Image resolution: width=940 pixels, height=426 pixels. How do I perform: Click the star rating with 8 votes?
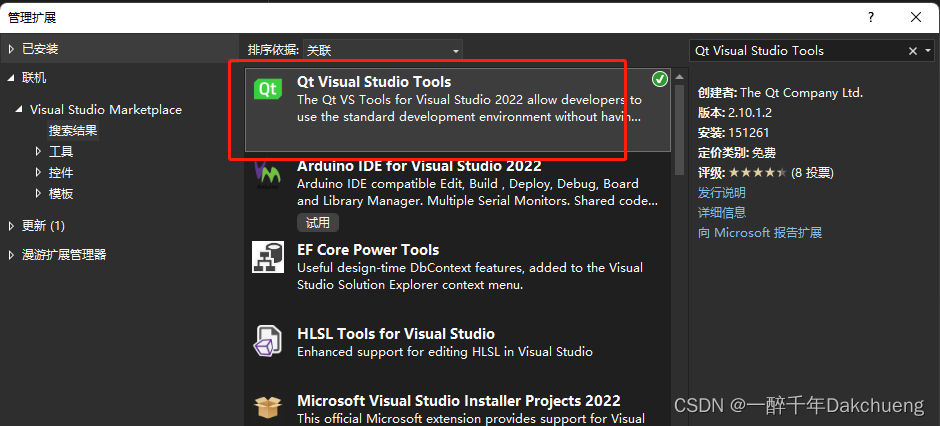click(x=781, y=173)
